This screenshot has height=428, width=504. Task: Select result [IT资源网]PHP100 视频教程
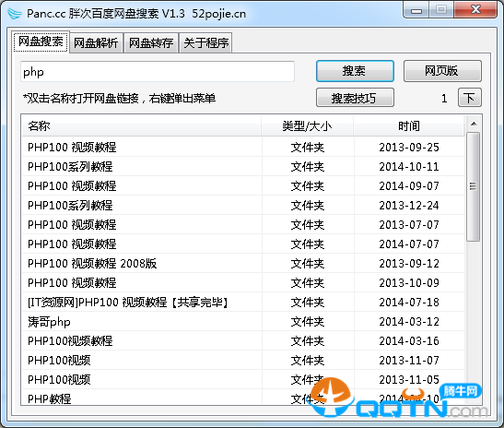[x=243, y=303]
